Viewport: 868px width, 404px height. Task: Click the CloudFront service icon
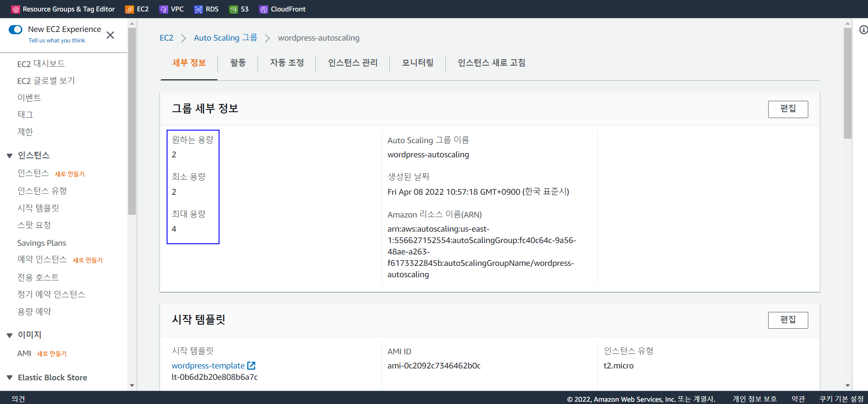pos(263,9)
